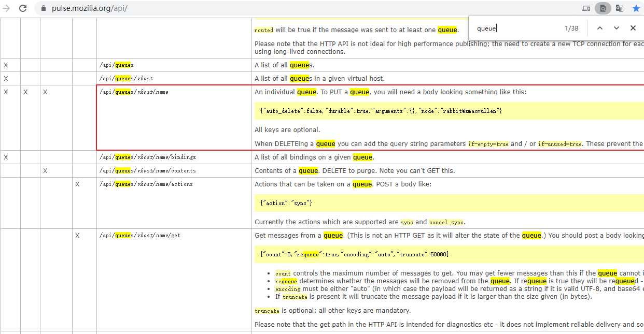Click the 'requeue' bullet keyword

point(286,281)
